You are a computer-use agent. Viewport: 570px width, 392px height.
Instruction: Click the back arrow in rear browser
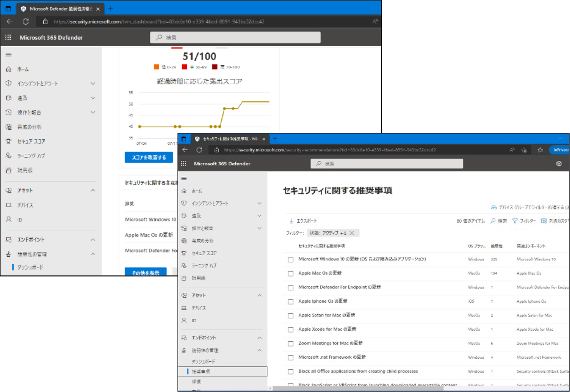pyautogui.click(x=10, y=21)
